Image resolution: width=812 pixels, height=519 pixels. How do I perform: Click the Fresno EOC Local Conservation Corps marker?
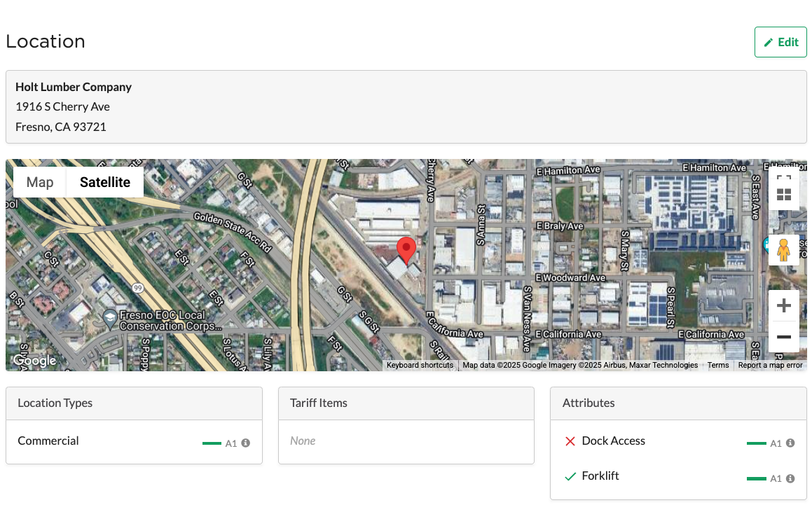point(110,318)
